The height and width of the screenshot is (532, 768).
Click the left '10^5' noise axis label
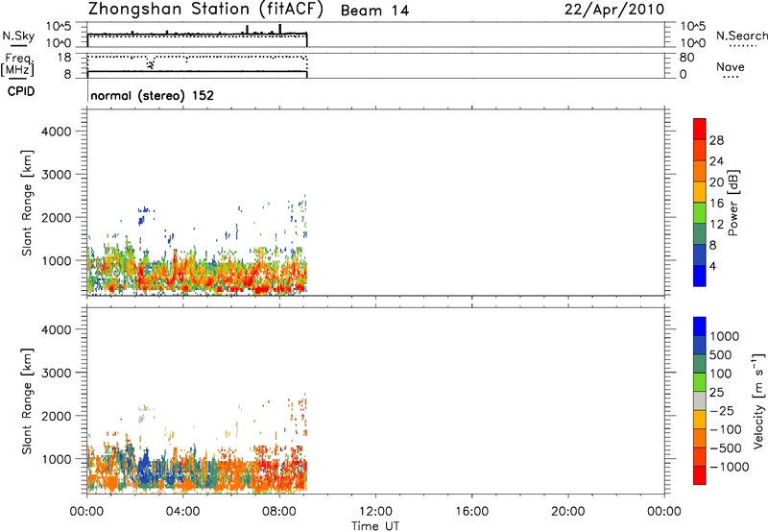59,26
